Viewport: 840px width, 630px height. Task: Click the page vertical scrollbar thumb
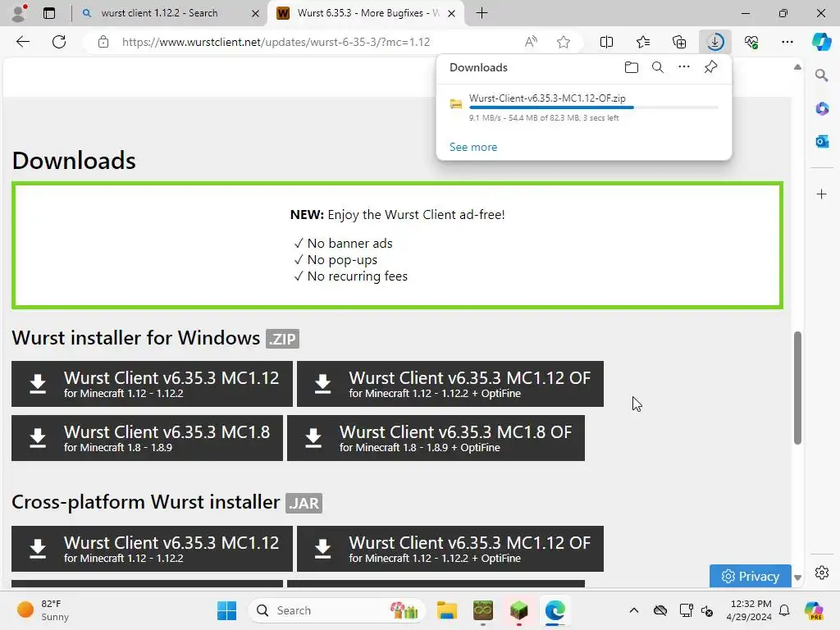pyautogui.click(x=797, y=388)
